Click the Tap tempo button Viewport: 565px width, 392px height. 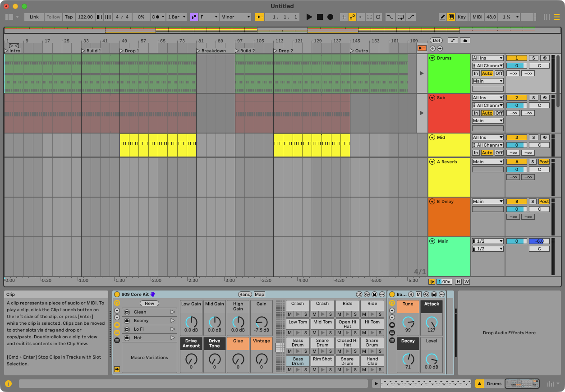(x=69, y=17)
